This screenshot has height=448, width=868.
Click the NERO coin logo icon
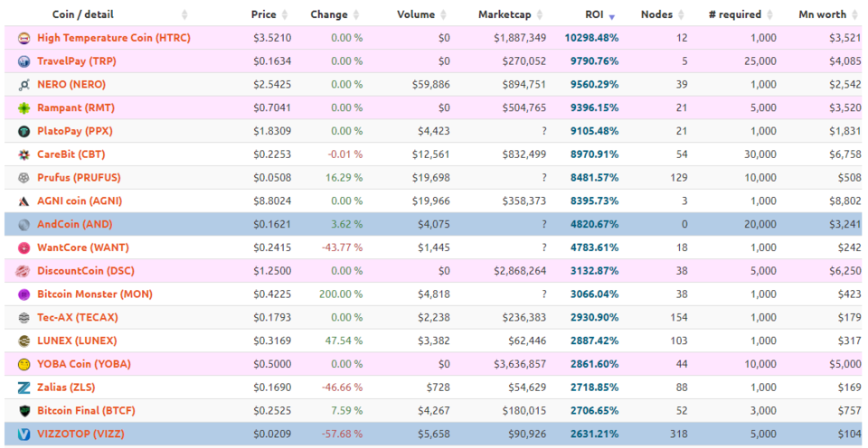[x=24, y=85]
